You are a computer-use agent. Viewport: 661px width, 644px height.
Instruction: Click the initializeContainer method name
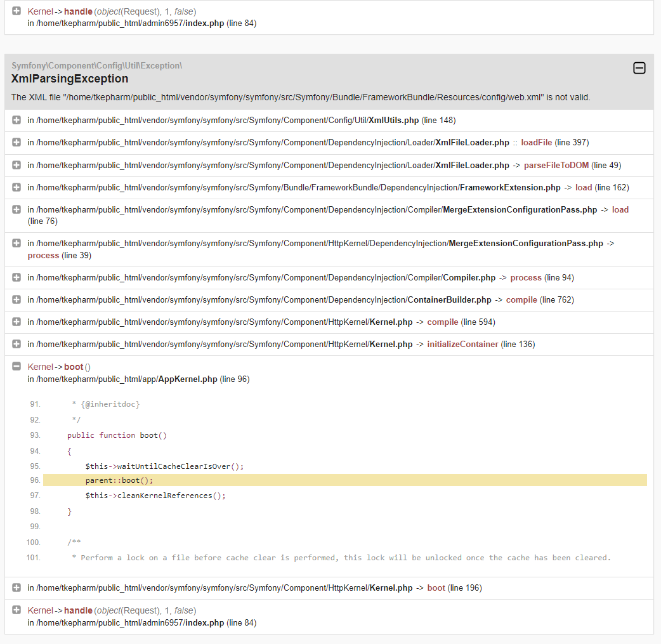click(x=462, y=344)
